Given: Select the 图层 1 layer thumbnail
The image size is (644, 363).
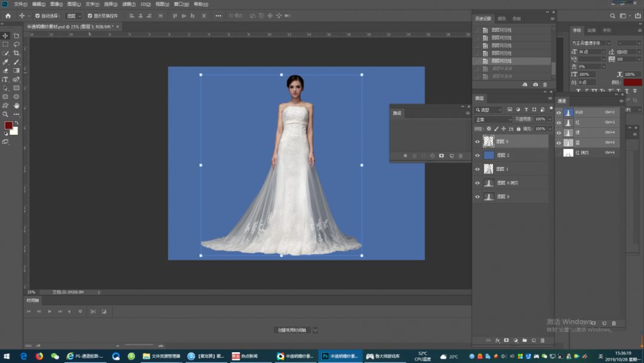Looking at the screenshot, I should pos(489,169).
